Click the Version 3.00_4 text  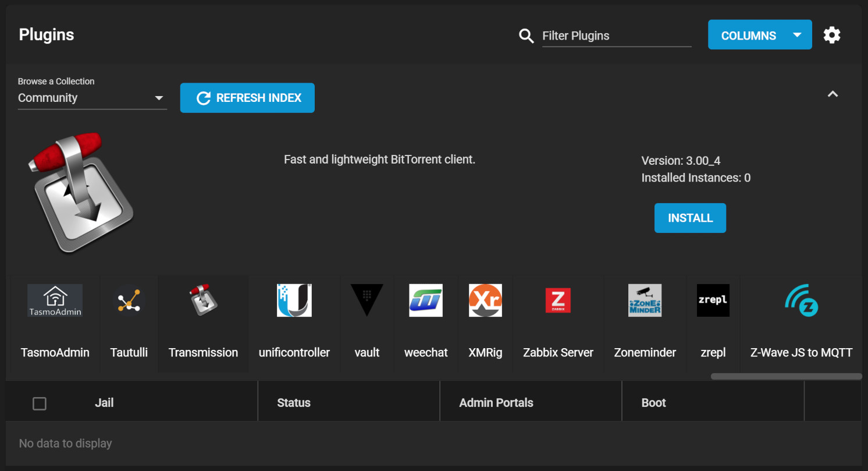[x=681, y=161]
